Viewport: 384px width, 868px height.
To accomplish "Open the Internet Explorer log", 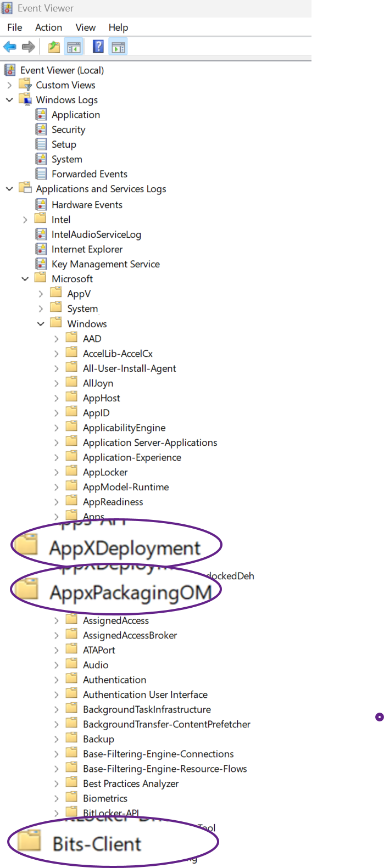I will point(87,249).
